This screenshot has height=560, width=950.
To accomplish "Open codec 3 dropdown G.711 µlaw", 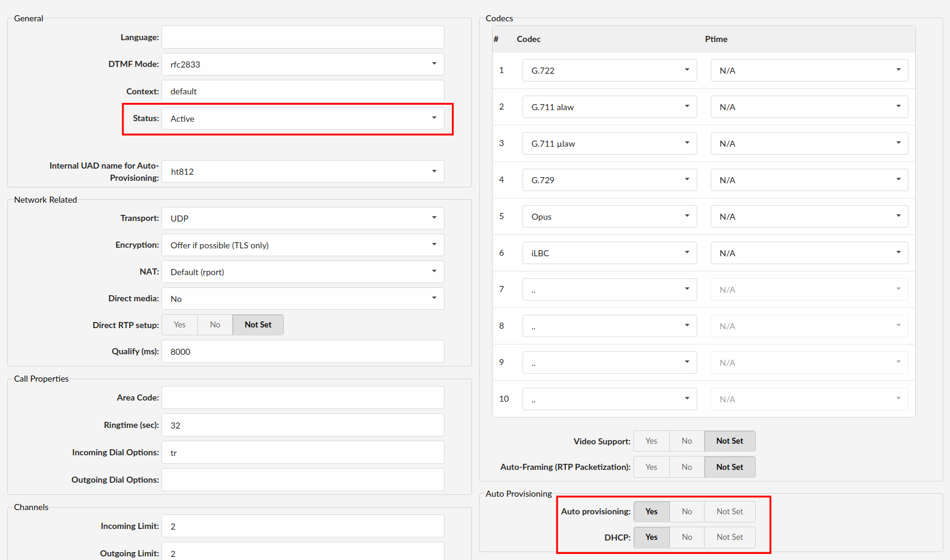I will [610, 143].
